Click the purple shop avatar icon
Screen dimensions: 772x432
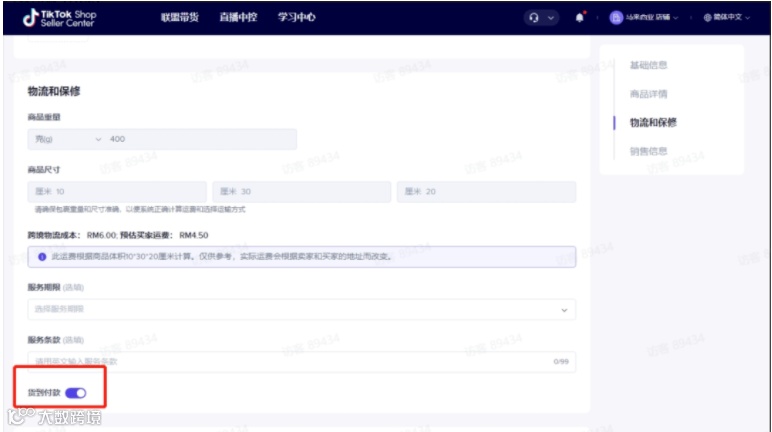coord(616,18)
